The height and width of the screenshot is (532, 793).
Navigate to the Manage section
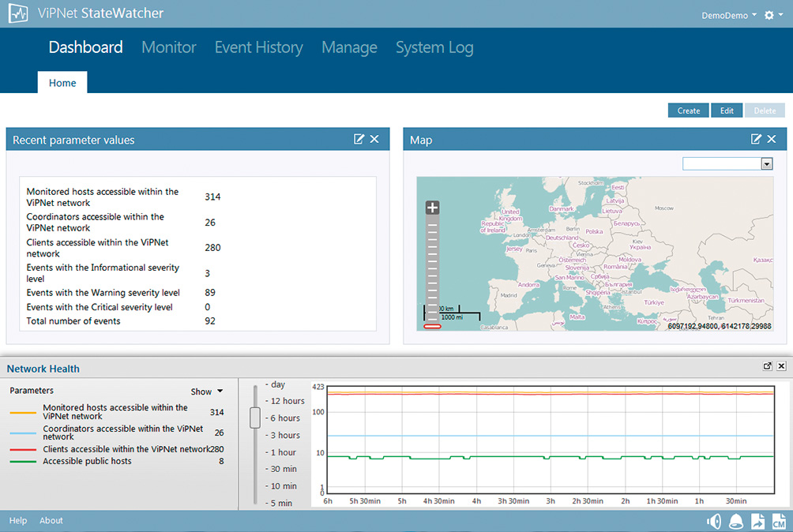point(349,47)
